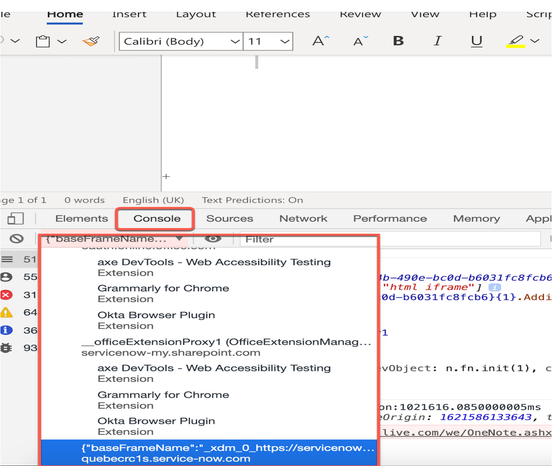This screenshot has width=552, height=466.
Task: Decrease font size with the small A
Action: point(360,41)
